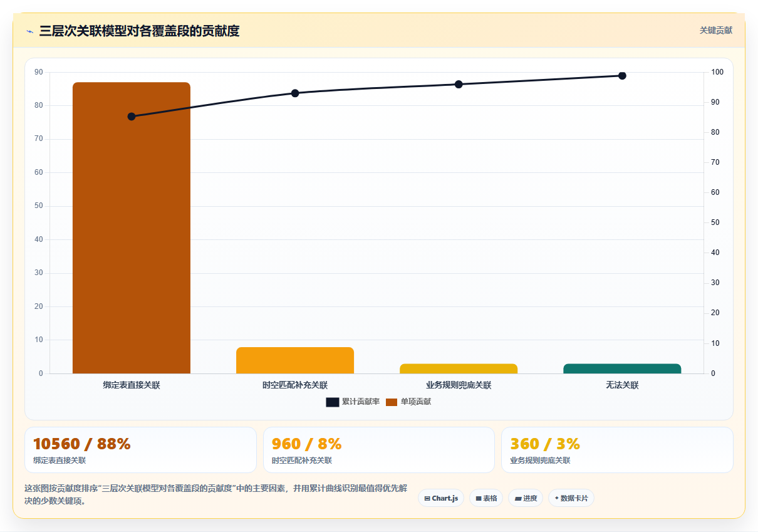Click the diamond icon in the 数据卡片 tag
This screenshot has height=532, width=758.
pyautogui.click(x=556, y=498)
